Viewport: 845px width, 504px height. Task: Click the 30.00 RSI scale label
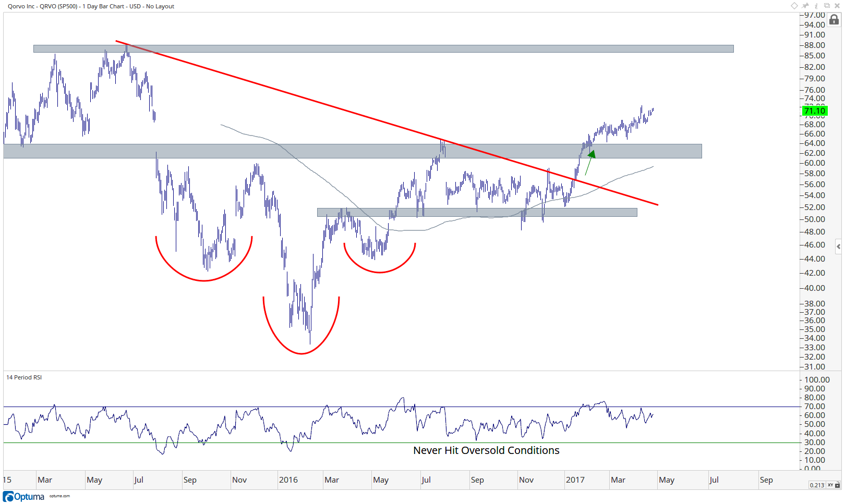click(x=815, y=442)
